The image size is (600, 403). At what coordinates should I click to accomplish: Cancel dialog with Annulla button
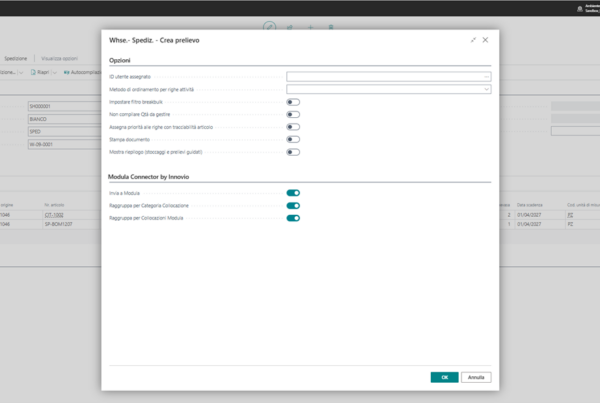coord(476,377)
